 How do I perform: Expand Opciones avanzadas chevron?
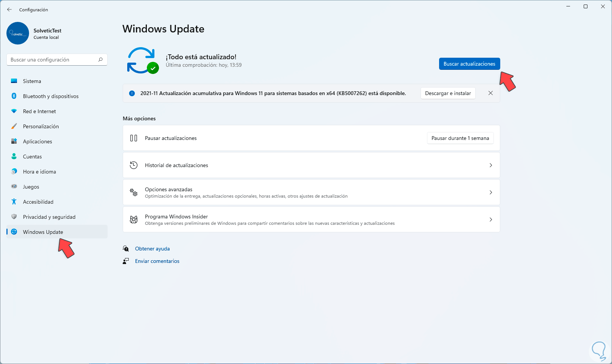[x=491, y=192]
